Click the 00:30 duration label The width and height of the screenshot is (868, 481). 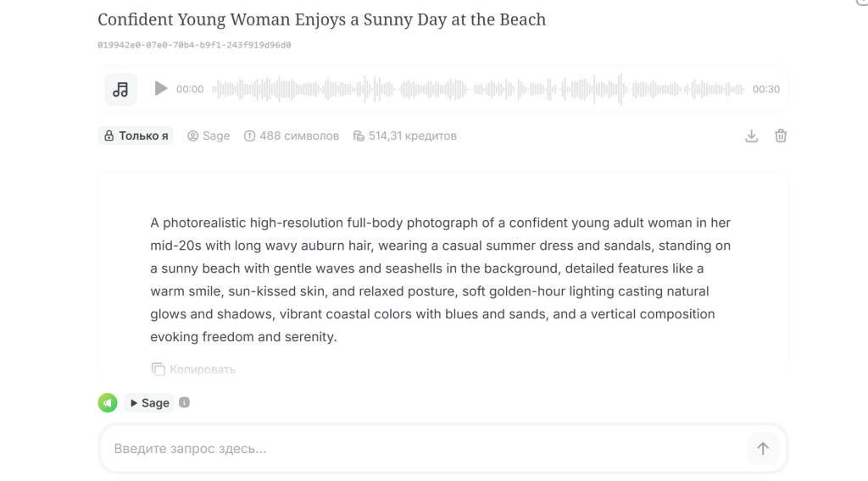coord(766,89)
